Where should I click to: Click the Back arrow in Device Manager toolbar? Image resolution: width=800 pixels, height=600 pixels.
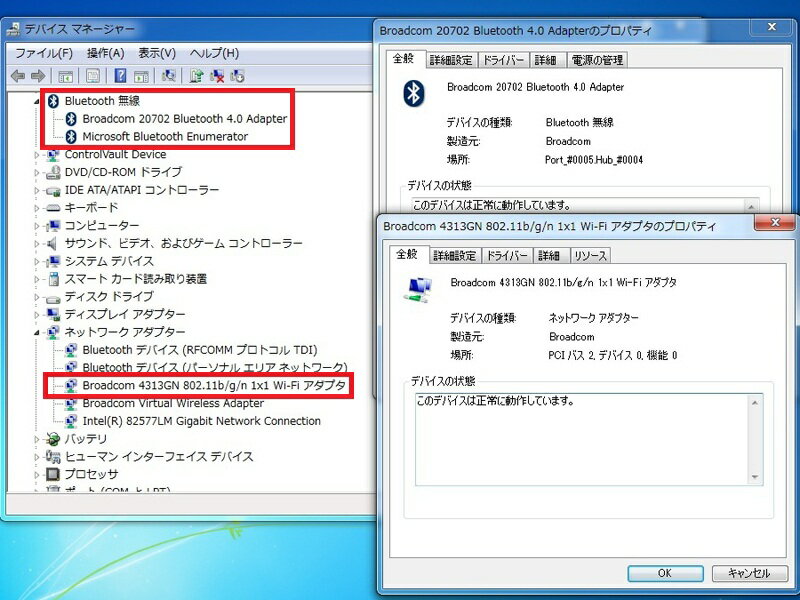18,77
